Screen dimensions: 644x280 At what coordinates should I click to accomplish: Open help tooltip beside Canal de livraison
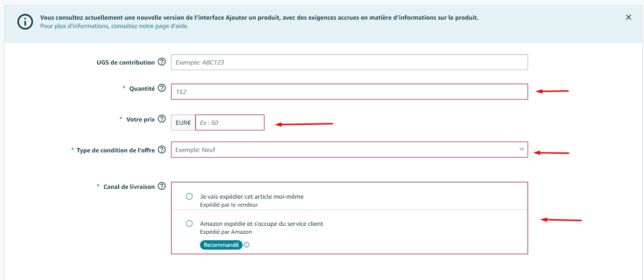[162, 186]
